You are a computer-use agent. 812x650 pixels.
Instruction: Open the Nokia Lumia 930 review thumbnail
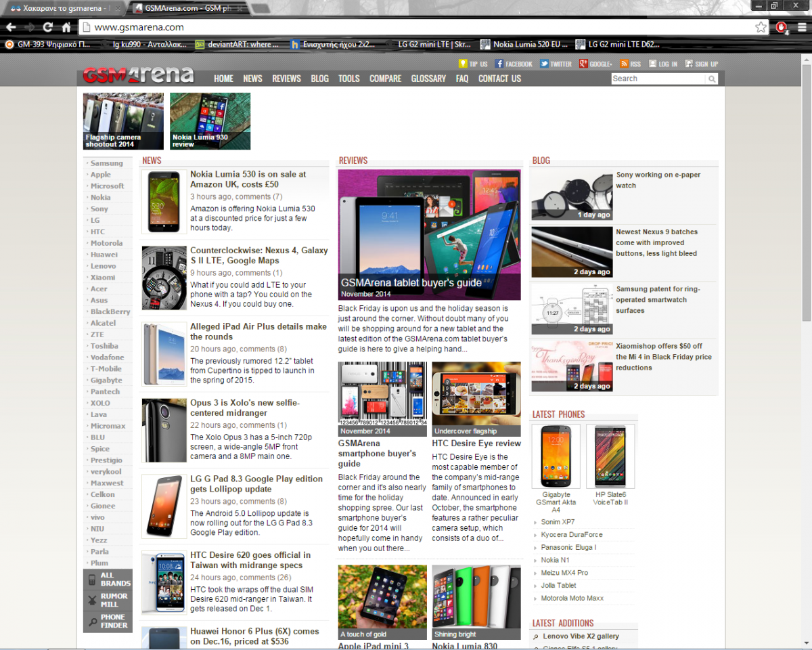[210, 121]
